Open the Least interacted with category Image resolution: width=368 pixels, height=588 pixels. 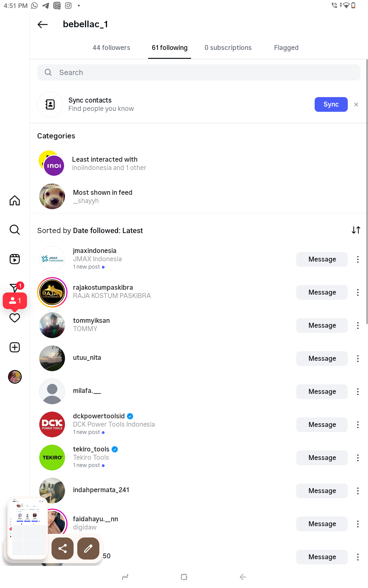pyautogui.click(x=105, y=164)
